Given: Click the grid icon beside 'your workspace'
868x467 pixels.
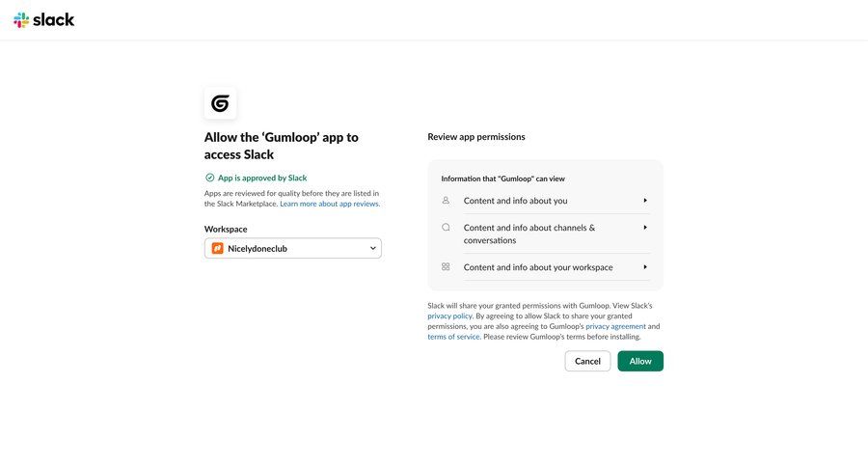Looking at the screenshot, I should click(446, 267).
